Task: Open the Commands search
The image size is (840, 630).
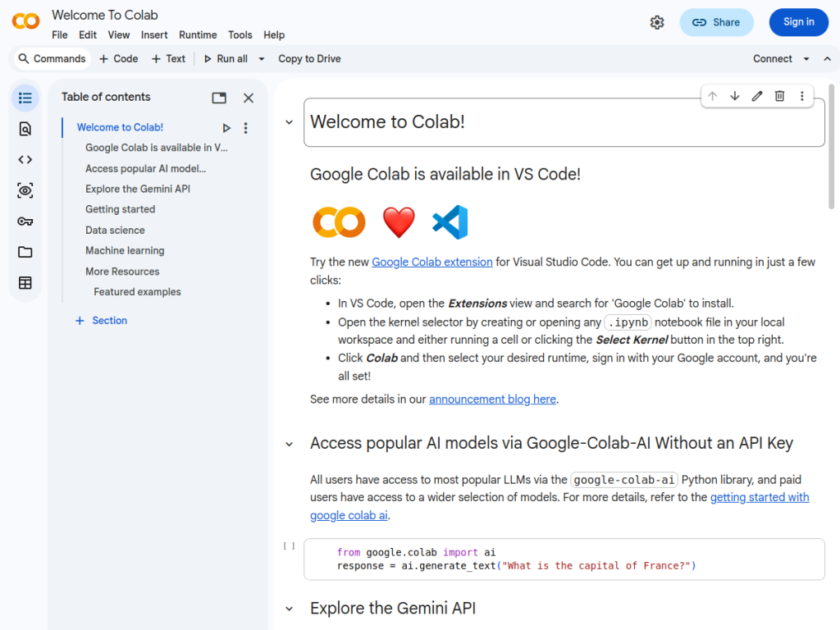Action: coord(52,59)
